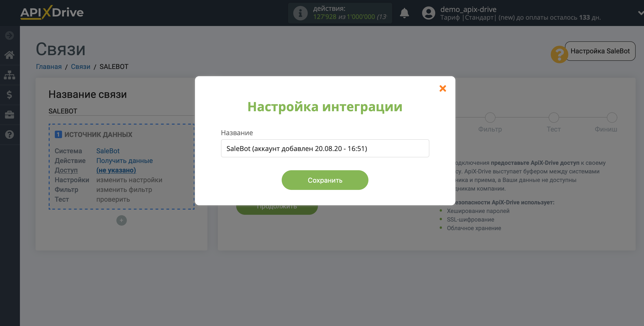
Task: Open the notifications bell
Action: tap(404, 13)
